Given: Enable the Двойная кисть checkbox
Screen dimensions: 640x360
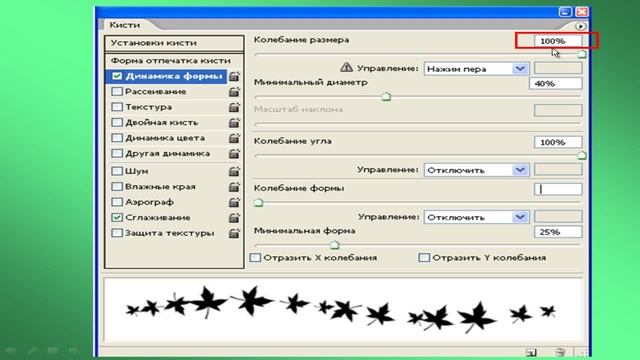Looking at the screenshot, I should pos(117,122).
